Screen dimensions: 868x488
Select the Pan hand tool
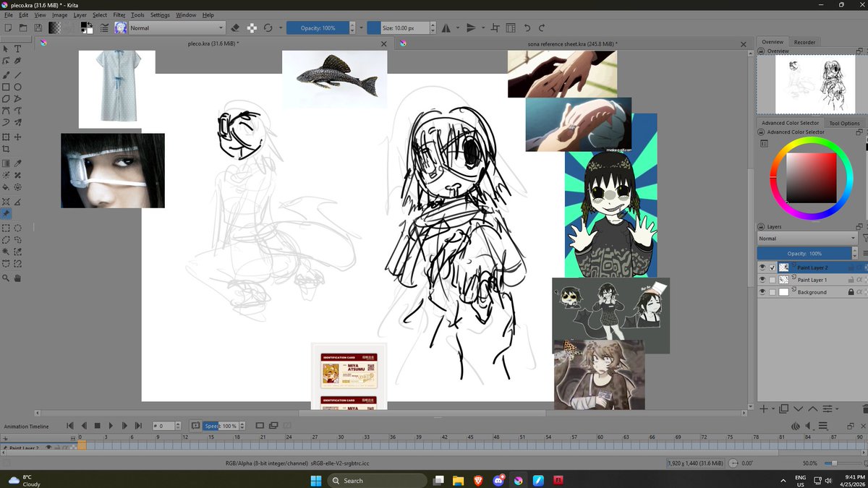pos(17,278)
